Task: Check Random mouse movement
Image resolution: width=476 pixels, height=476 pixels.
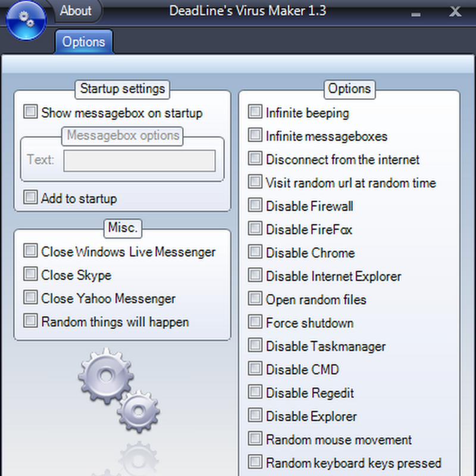Action: coord(255,439)
